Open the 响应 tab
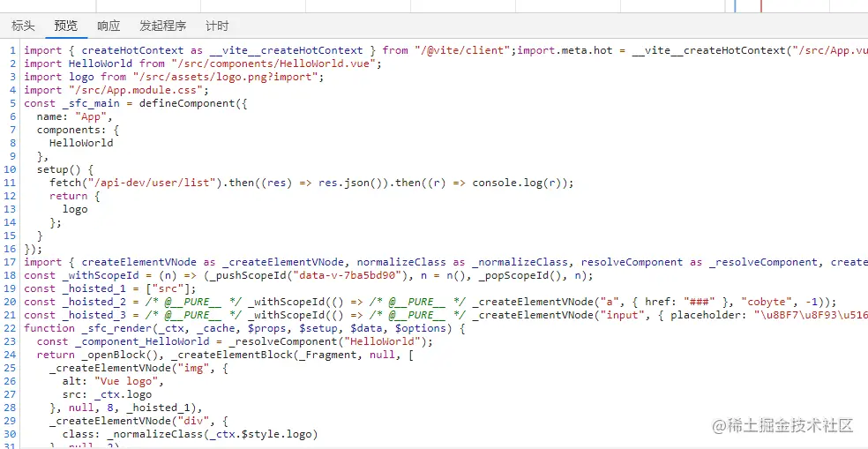Screen dimensions: 868x449 [x=108, y=26]
